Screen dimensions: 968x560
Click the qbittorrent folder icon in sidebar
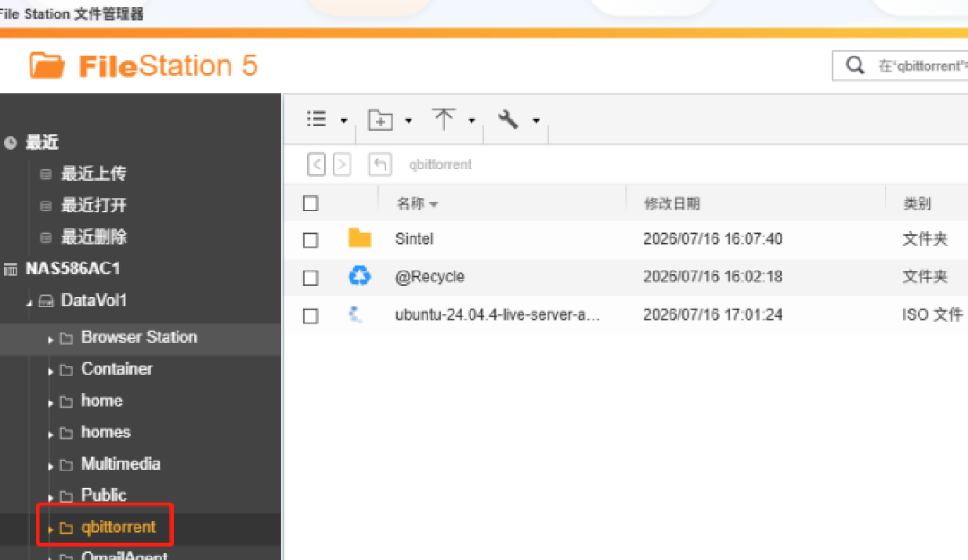66,528
